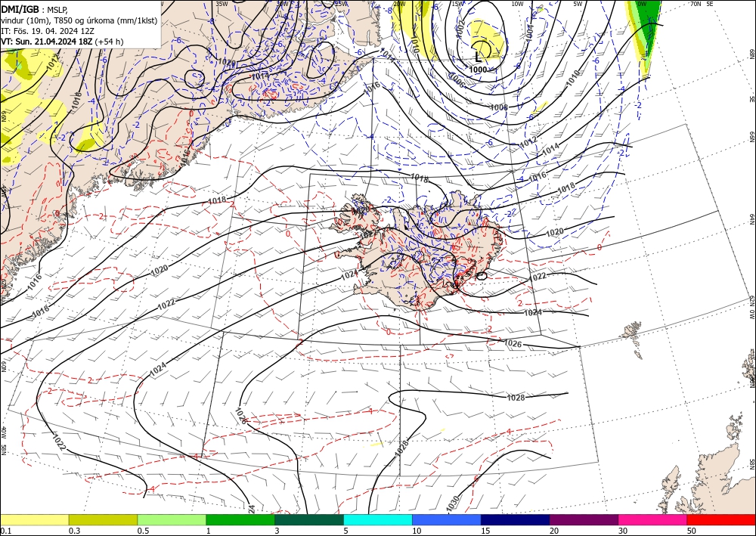
Task: Click the 'DMI/IGB : MSLP,' title text
Action: (x=34, y=10)
